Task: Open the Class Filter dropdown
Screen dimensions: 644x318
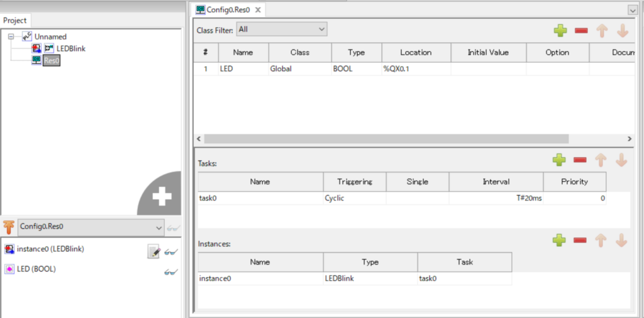Action: [x=282, y=29]
